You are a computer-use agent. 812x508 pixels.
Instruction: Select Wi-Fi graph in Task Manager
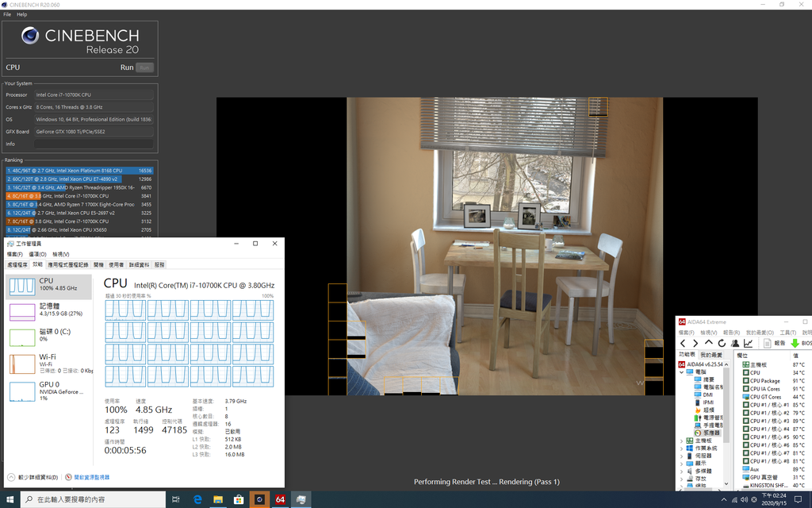pos(48,364)
